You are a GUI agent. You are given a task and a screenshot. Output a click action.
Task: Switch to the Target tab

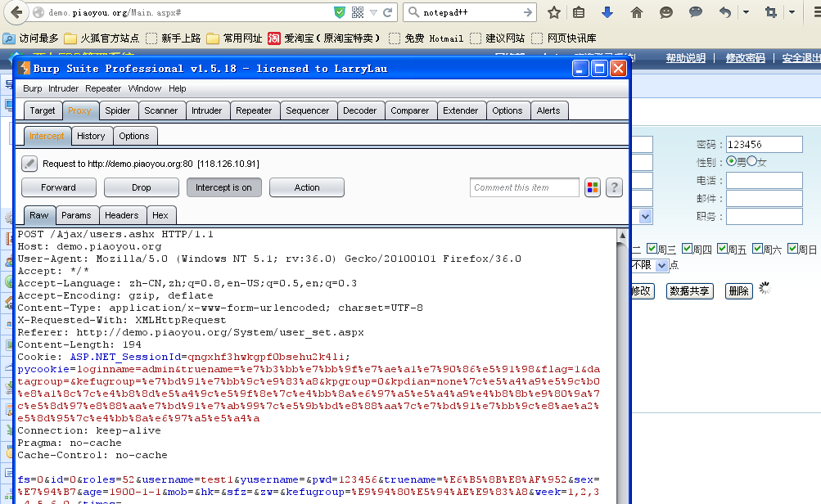point(43,110)
